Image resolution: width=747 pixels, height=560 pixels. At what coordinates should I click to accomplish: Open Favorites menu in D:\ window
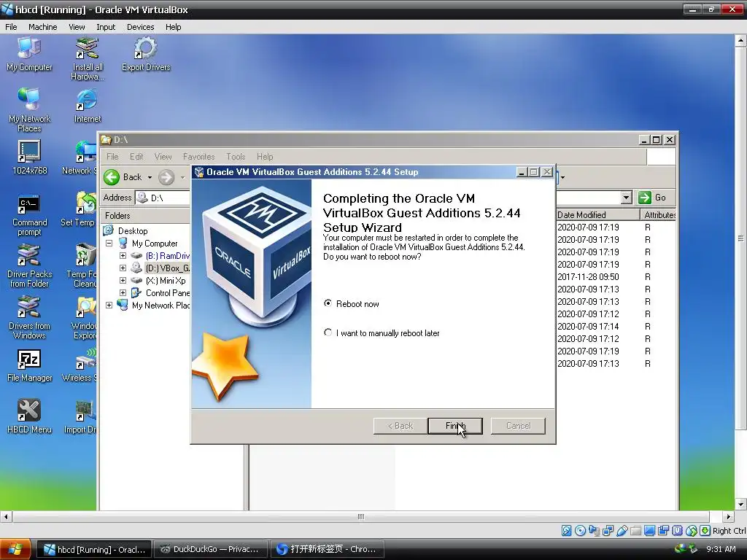click(198, 157)
